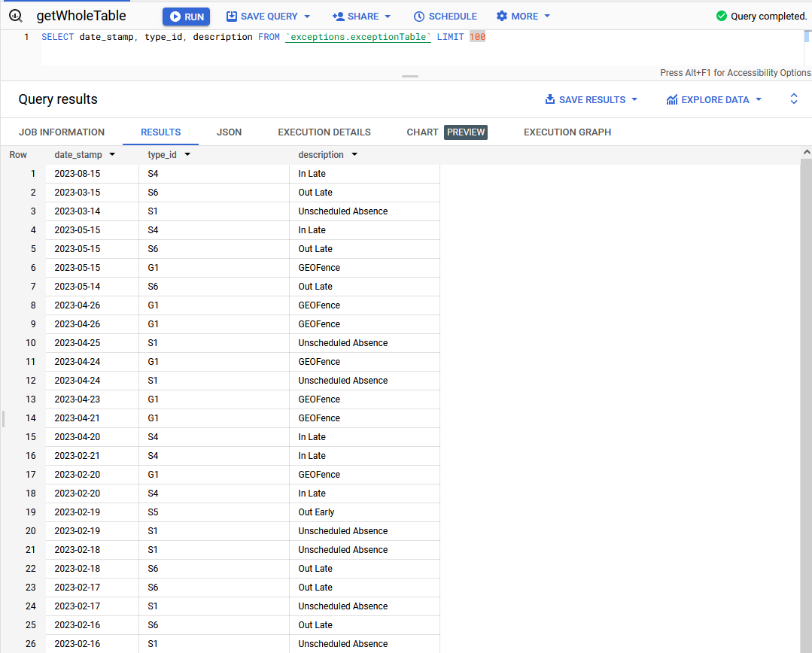812x653 pixels.
Task: Open the SAVE RESULTS download menu
Action: (592, 99)
